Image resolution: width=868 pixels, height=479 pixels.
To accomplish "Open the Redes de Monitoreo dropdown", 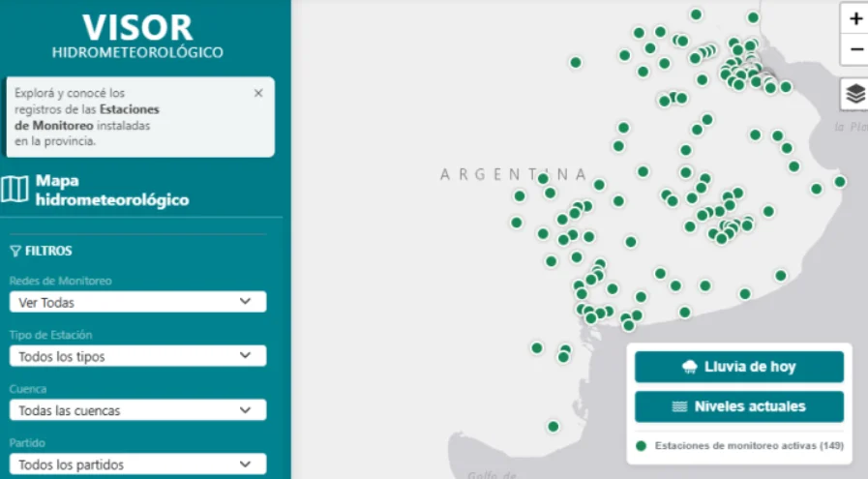I will (137, 302).
